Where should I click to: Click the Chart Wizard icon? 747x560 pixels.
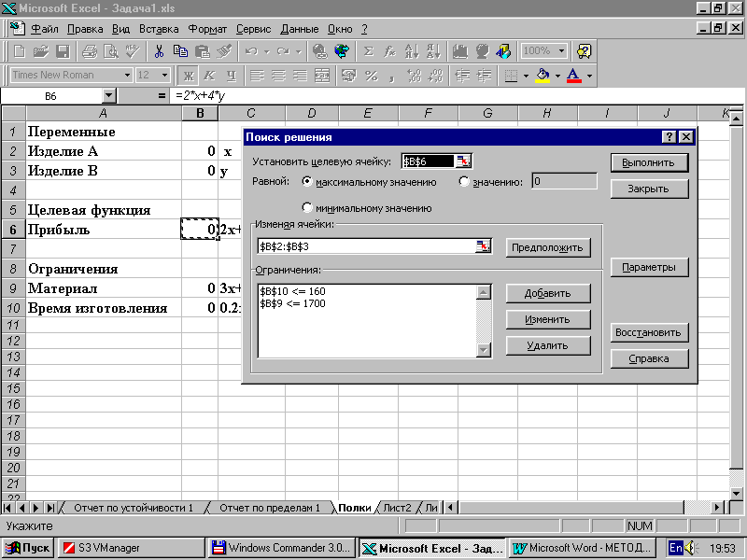[x=460, y=51]
